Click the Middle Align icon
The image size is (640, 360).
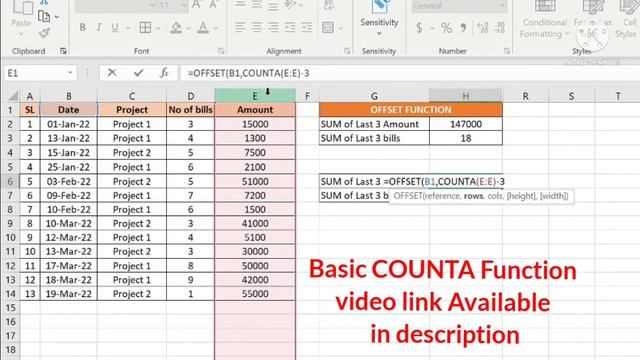tap(257, 5)
